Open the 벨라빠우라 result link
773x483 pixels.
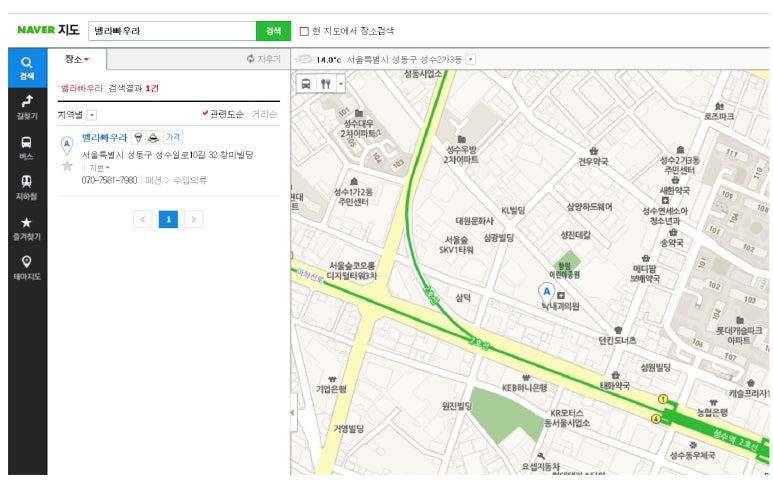104,138
